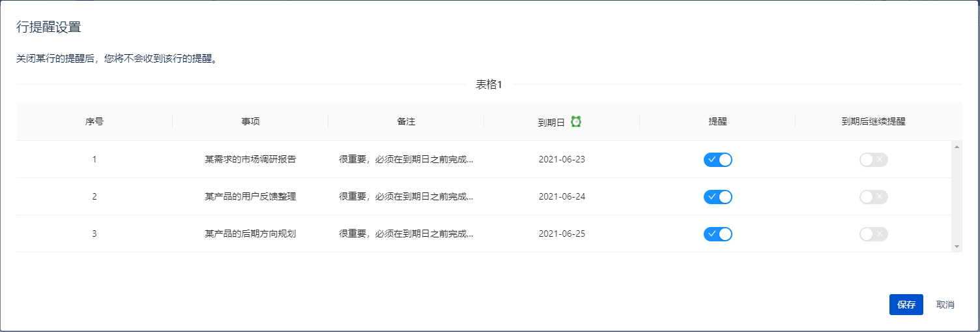Click the table scrollbar up arrow

point(957,146)
